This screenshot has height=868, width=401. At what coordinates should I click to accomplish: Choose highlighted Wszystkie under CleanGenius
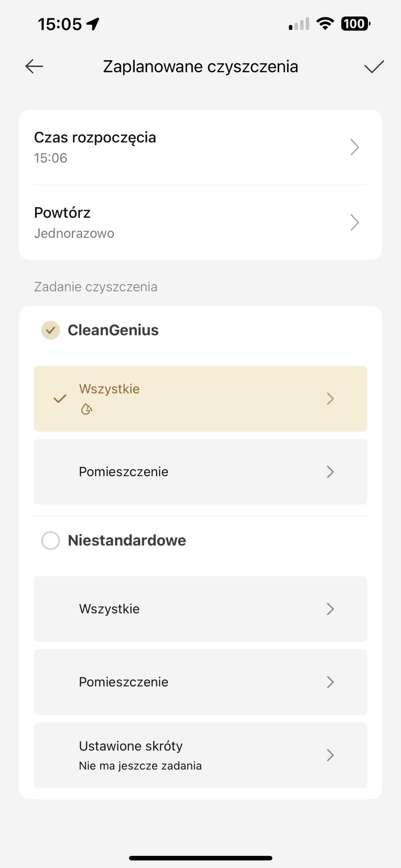point(200,399)
